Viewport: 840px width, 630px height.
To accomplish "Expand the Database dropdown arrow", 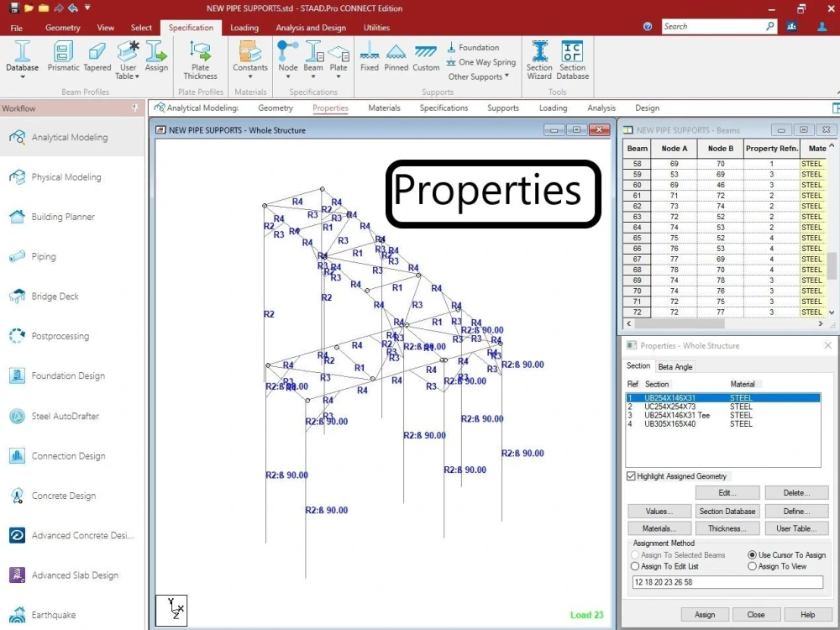I will point(23,77).
